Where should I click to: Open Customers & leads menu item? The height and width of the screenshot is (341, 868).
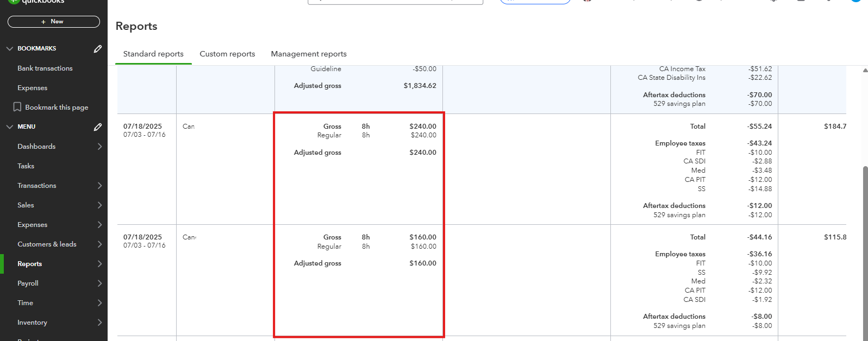[47, 244]
